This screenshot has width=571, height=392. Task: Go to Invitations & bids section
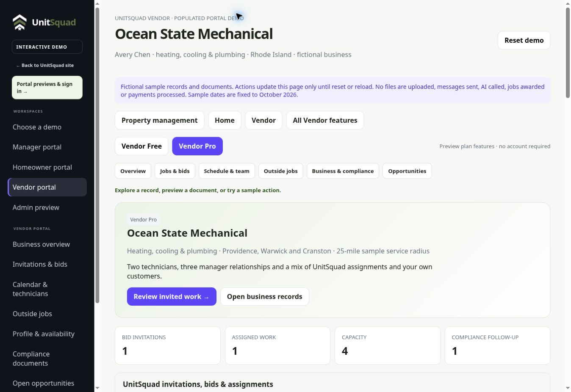point(47,264)
